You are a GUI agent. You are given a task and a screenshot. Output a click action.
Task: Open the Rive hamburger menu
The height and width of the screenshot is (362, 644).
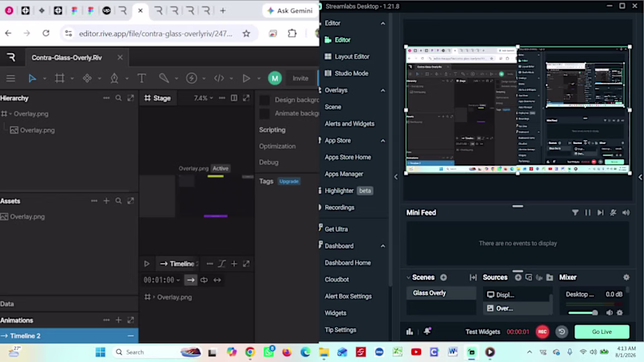10,78
